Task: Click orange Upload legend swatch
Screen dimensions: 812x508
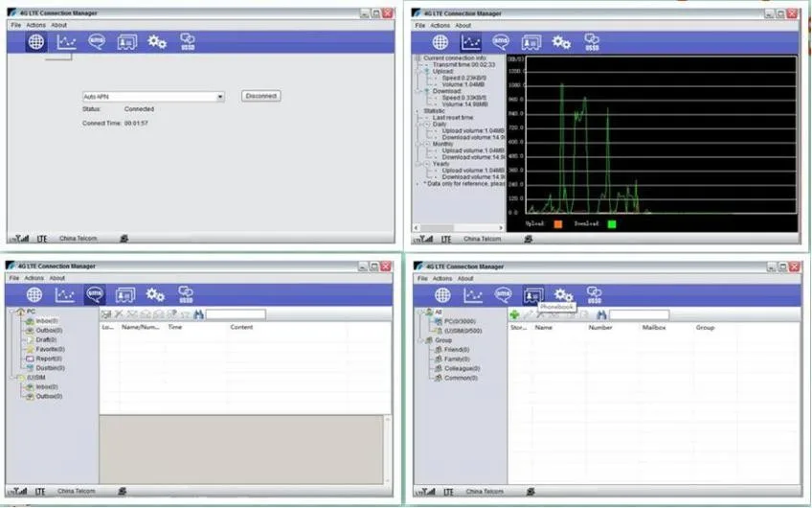Action: [x=557, y=224]
